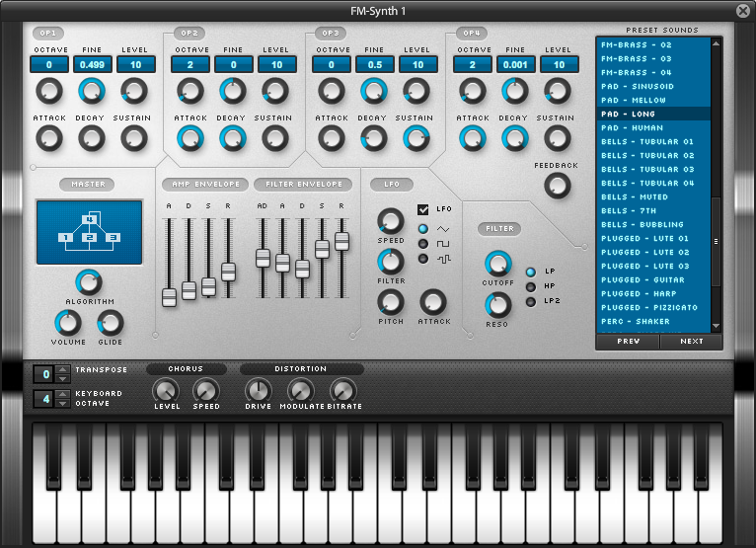This screenshot has height=548, width=756.
Task: Click the LFO Attack knob
Action: [x=433, y=302]
